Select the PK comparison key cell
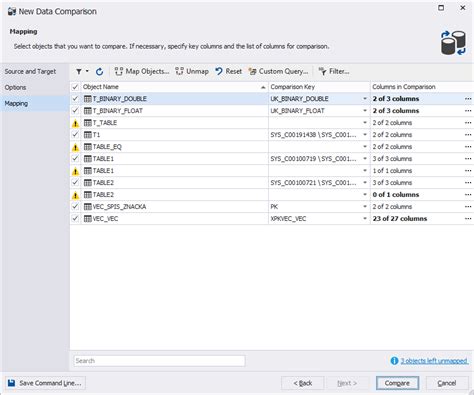The width and height of the screenshot is (474, 395). 319,207
